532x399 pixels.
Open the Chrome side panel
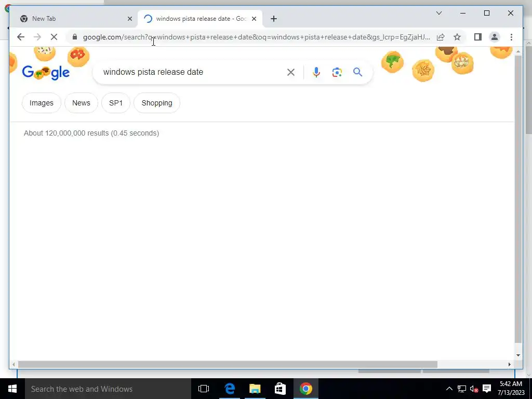[478, 37]
